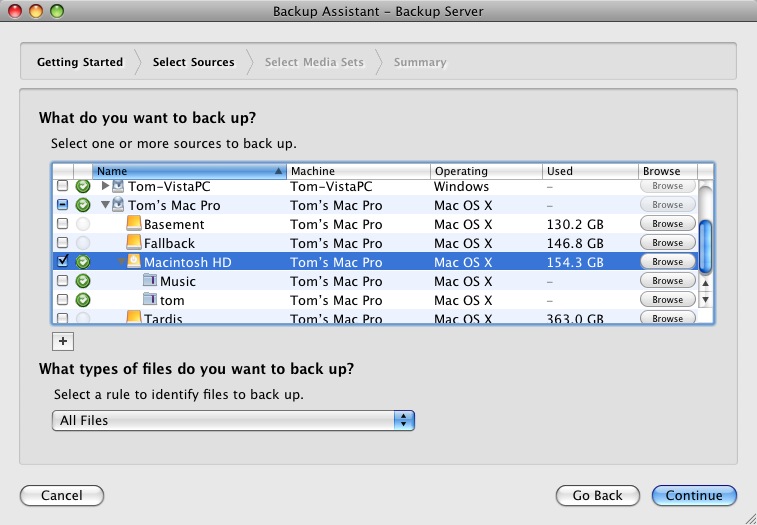Click the 130.2 GB used value

(x=575, y=224)
